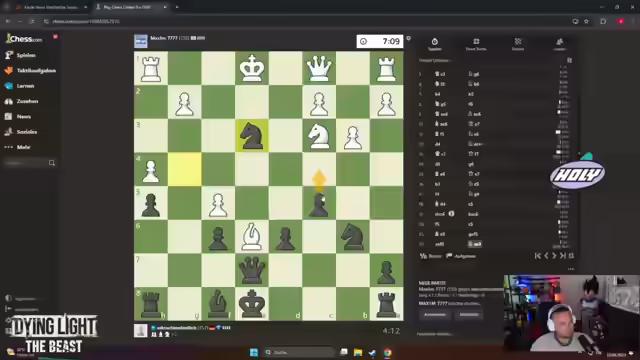Image resolution: width=640 pixels, height=360 pixels.
Task: Toggle the theme icon near the sidebar bottom
Action: [x=8, y=298]
